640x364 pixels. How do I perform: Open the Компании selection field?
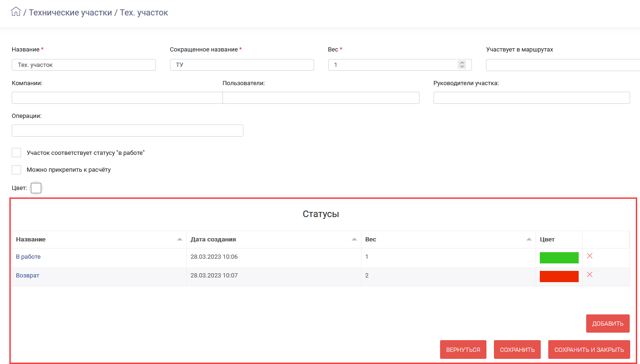click(x=117, y=98)
